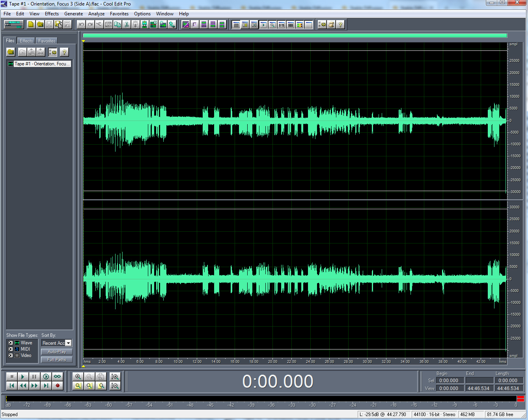Open the Analyze menu
This screenshot has width=528, height=420.
[97, 14]
